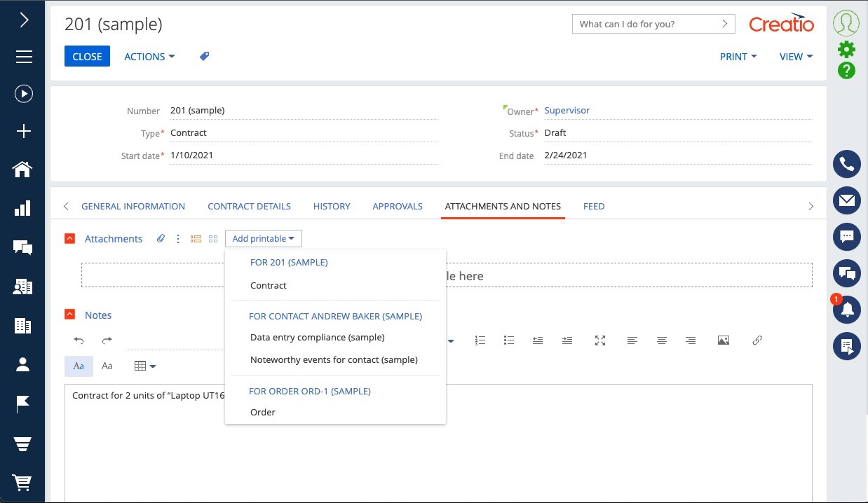Open the Actions dropdown
Screen dimensions: 868x503
coord(149,57)
